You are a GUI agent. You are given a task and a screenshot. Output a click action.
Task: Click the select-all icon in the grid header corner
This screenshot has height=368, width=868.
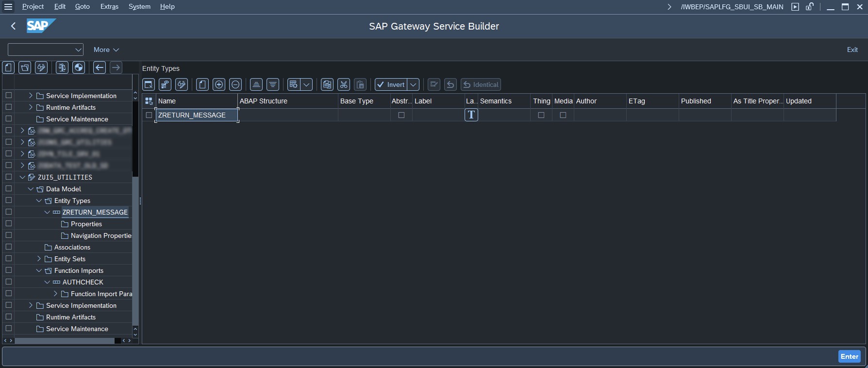pos(149,101)
